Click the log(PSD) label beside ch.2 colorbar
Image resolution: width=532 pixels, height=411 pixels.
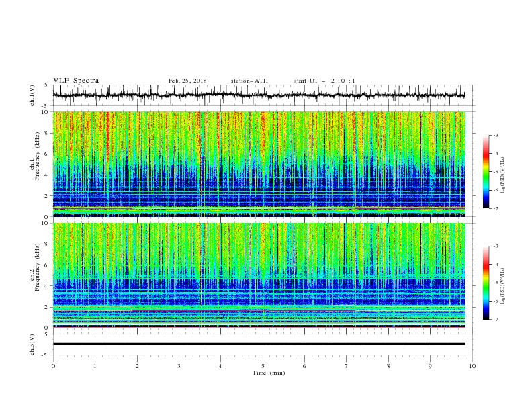tap(502, 286)
